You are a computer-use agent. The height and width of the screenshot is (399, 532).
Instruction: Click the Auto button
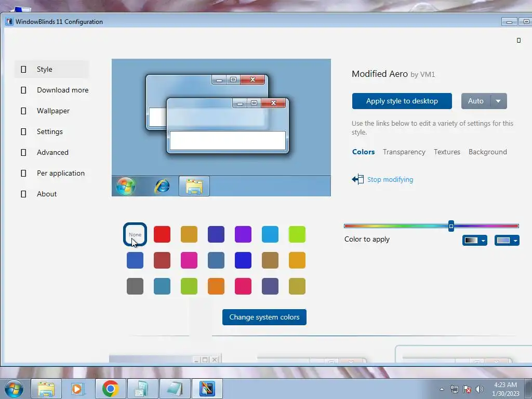point(476,101)
